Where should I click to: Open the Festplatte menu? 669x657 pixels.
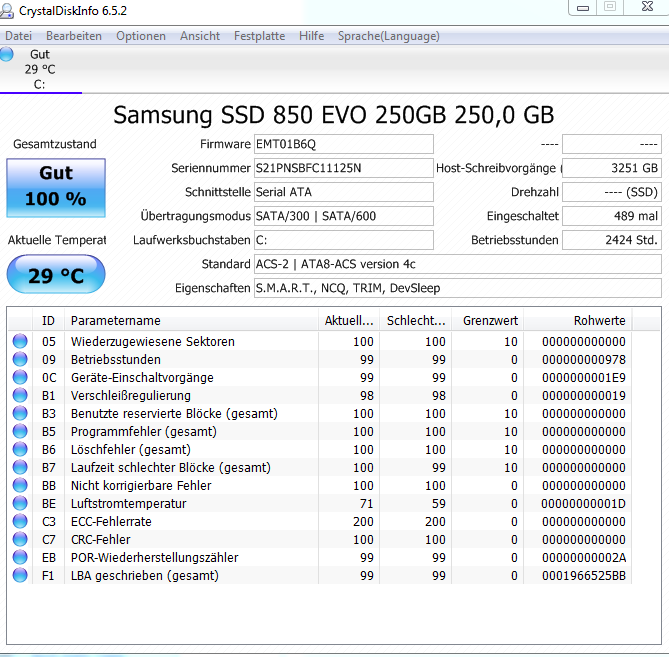point(259,36)
